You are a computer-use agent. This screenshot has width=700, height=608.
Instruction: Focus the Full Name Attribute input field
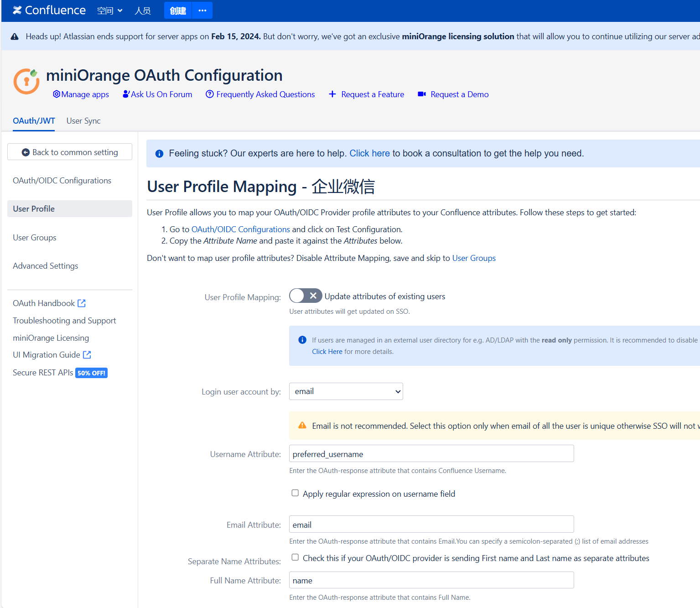[431, 580]
